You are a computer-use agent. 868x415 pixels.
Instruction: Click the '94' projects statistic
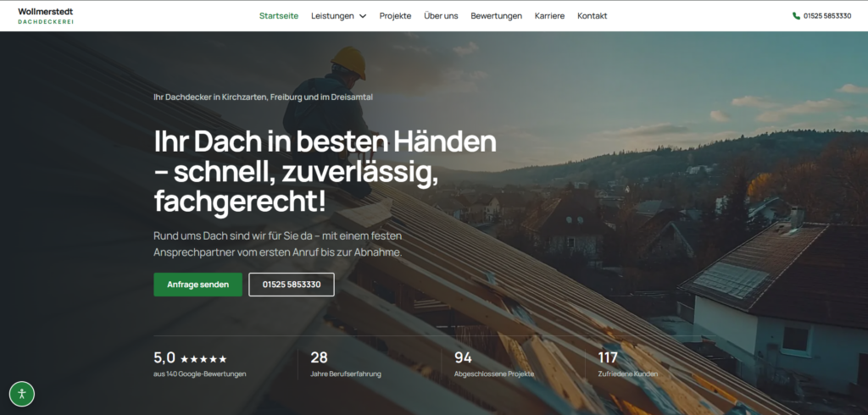click(463, 358)
